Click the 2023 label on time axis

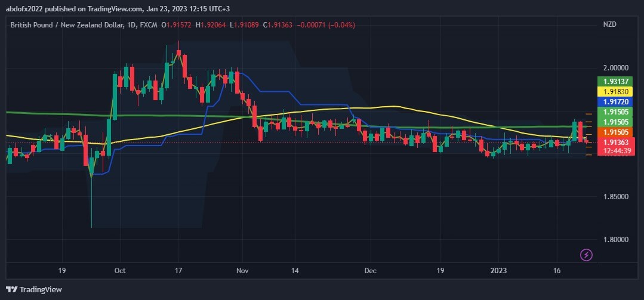point(498,270)
